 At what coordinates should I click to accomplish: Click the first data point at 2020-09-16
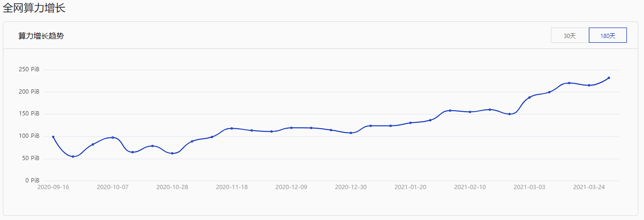(53, 137)
